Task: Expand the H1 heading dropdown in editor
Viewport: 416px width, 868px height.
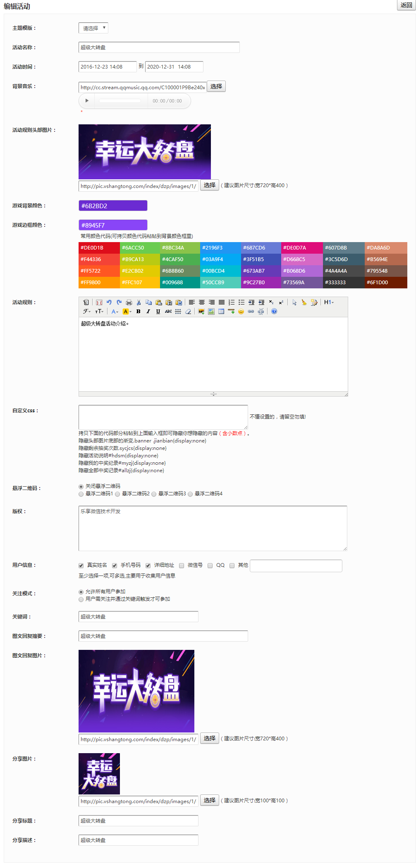Action: coord(329,302)
